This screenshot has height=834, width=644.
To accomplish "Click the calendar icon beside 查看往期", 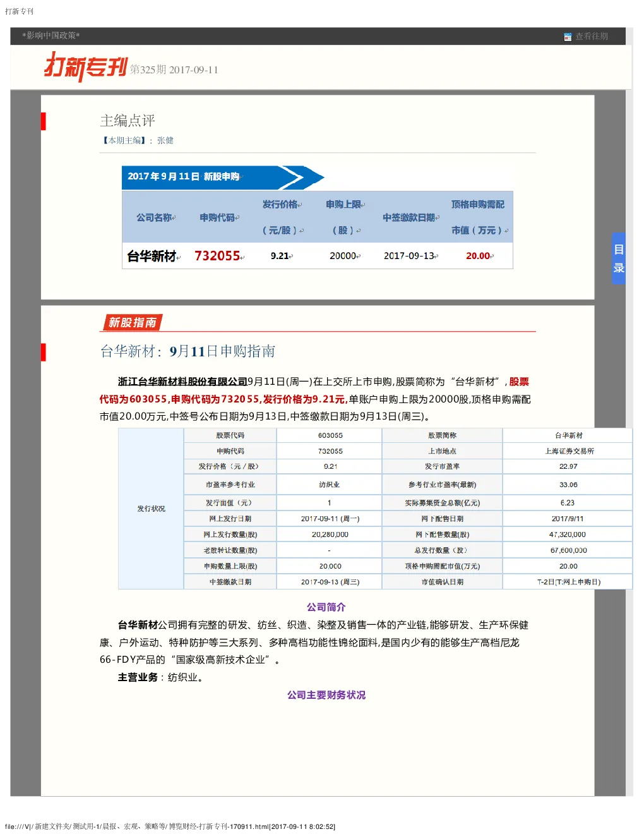I will [568, 37].
